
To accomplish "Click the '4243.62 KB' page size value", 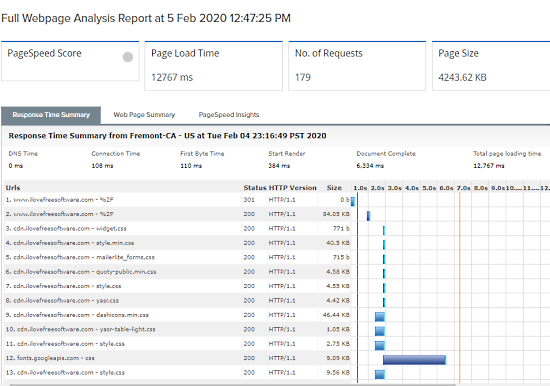I will tap(462, 77).
